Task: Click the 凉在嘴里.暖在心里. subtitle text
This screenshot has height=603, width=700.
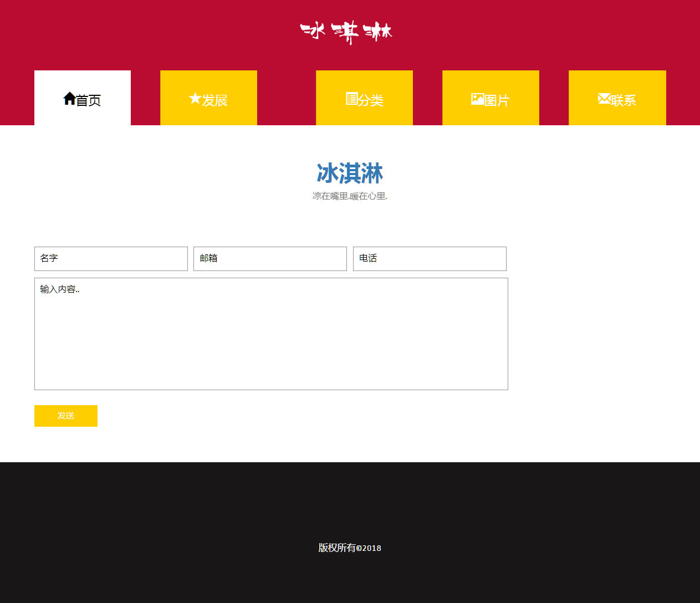Action: tap(350, 196)
